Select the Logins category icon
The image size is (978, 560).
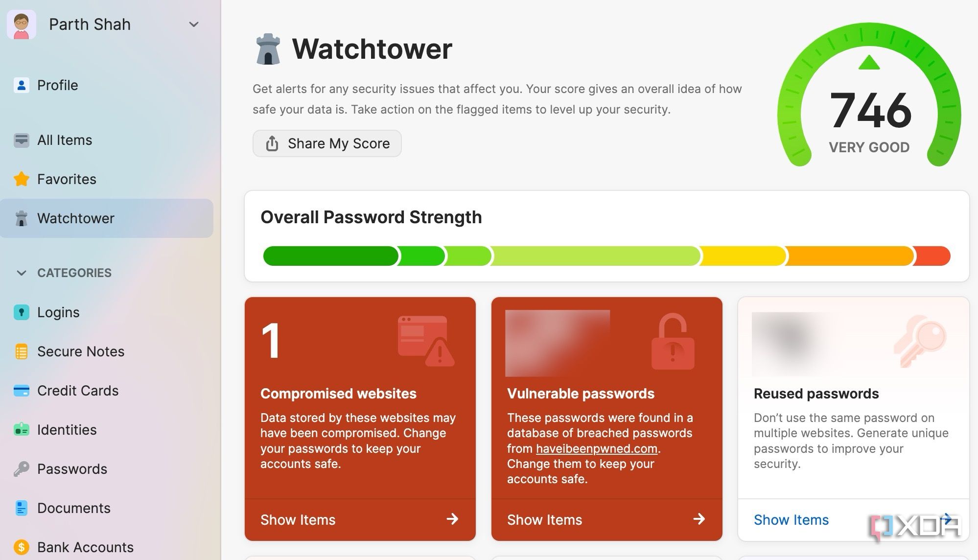[22, 312]
